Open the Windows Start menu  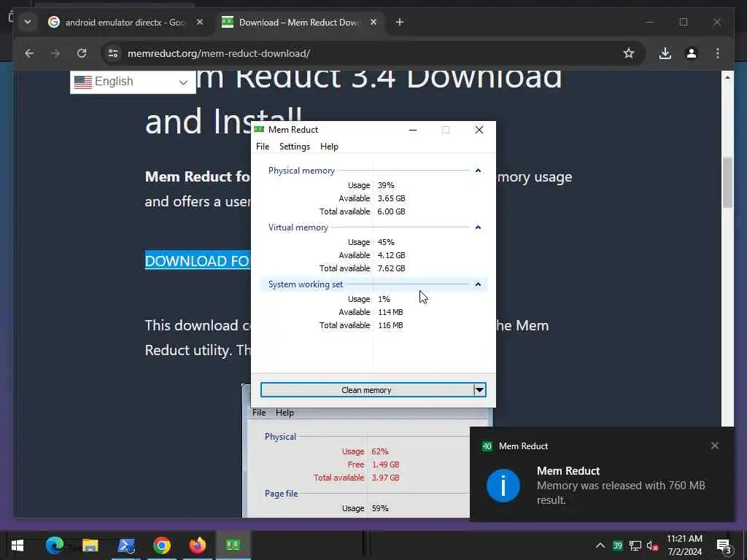coord(18,545)
